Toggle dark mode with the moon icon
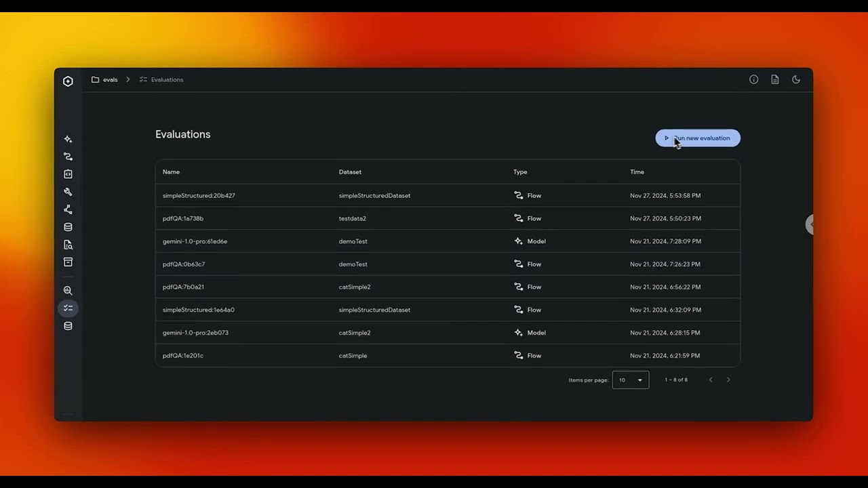868x488 pixels. (796, 79)
